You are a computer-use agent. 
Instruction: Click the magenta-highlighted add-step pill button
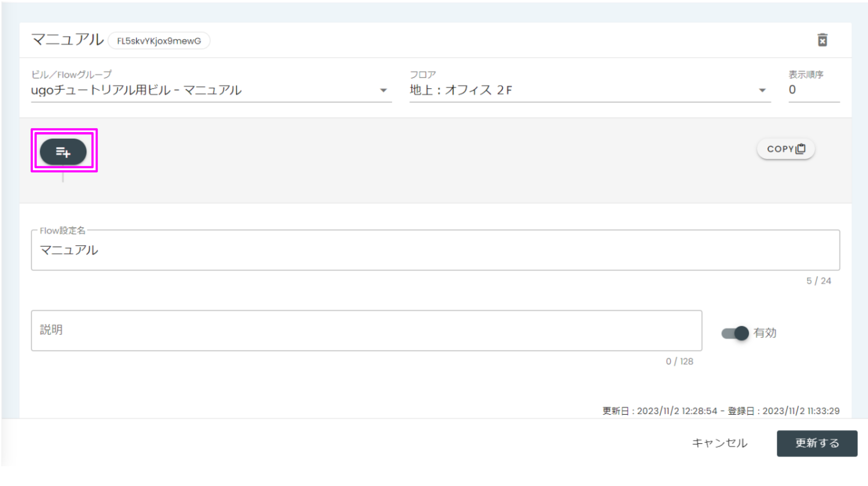pos(64,151)
